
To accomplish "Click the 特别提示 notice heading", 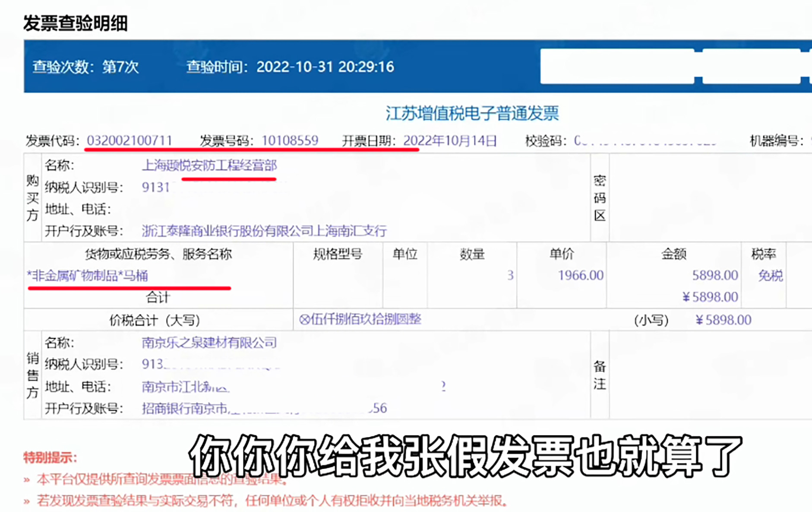I will point(50,458).
